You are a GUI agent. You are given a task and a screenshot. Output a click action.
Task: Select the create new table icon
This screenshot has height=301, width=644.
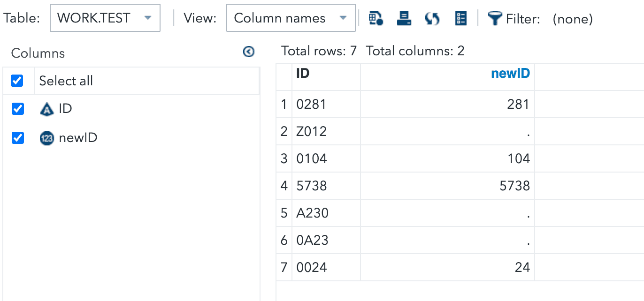[375, 18]
